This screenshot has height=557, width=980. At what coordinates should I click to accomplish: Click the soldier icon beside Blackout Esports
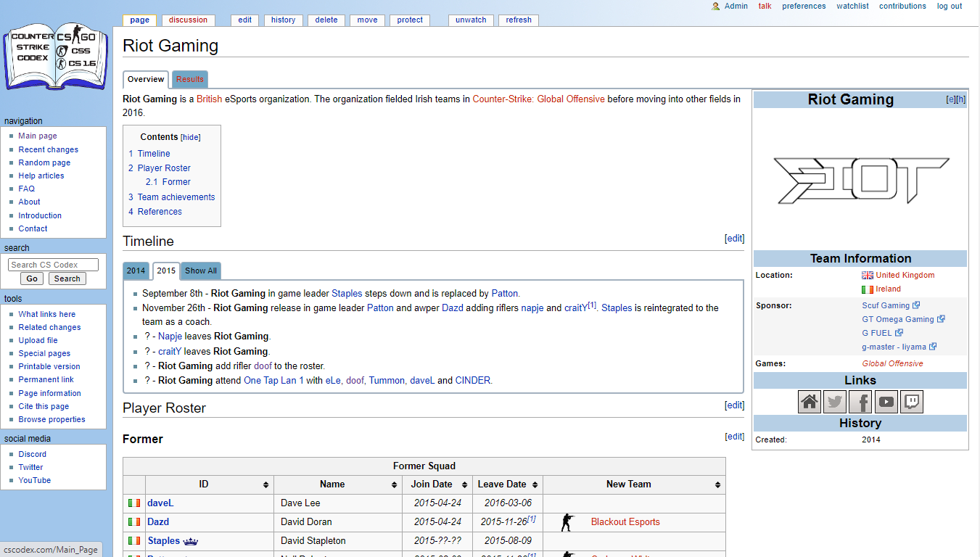pyautogui.click(x=567, y=522)
